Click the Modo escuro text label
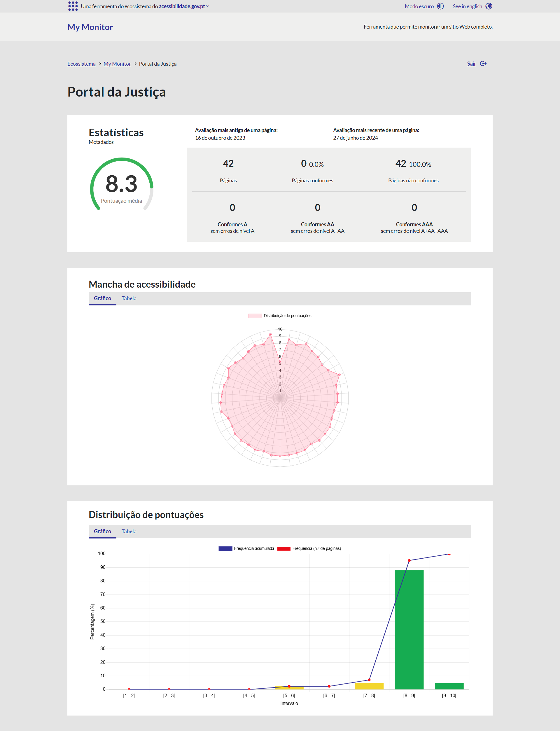560x731 pixels. (419, 6)
